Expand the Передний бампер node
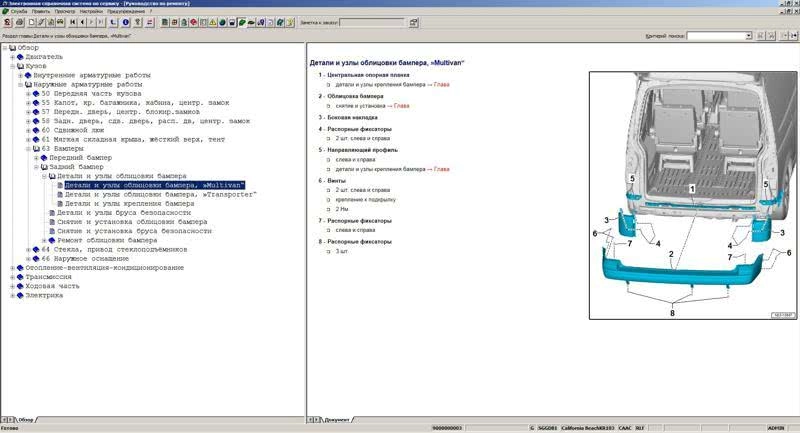This screenshot has height=433, width=800. [x=36, y=158]
